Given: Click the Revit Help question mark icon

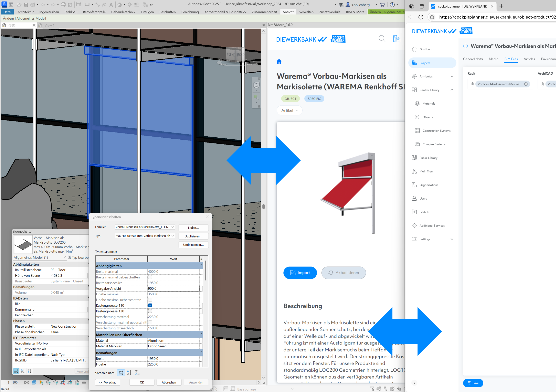Looking at the screenshot, I should point(392,5).
